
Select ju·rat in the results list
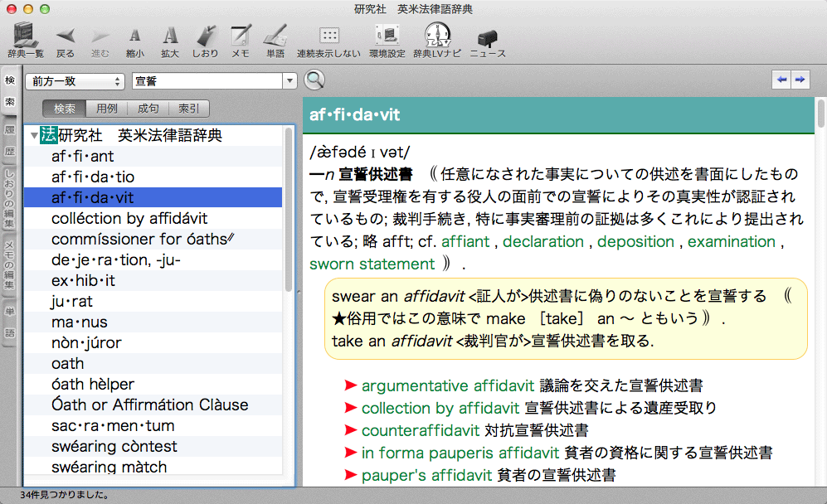(x=153, y=301)
